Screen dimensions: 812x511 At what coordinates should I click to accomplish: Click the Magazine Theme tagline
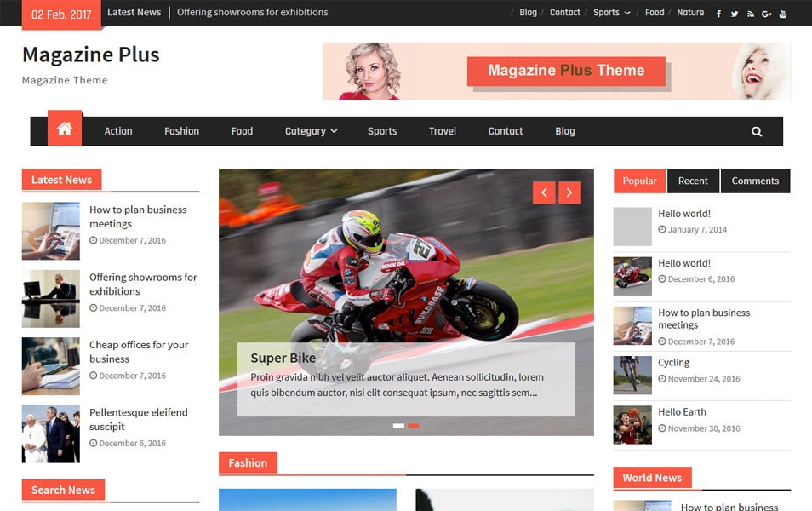pos(65,80)
